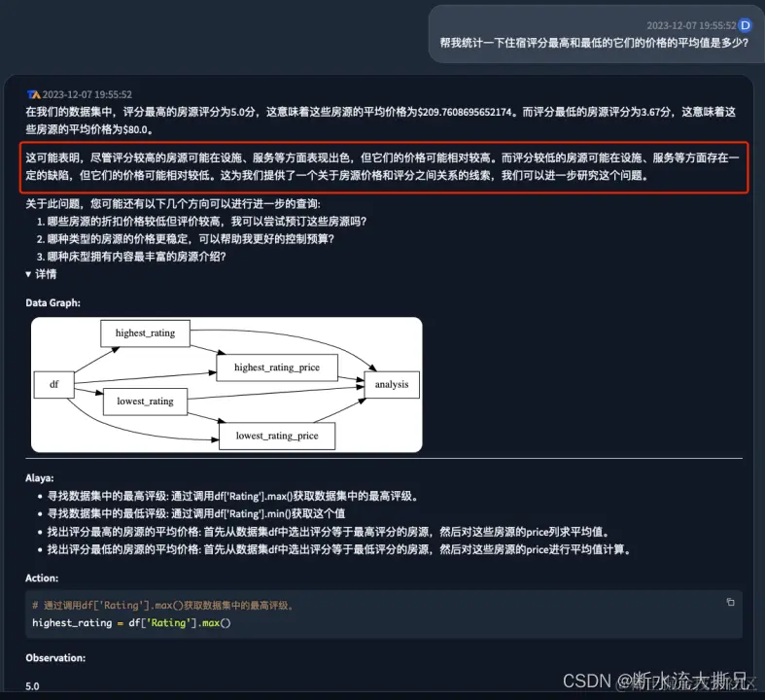Collapse the 详情 details section
Image resolution: width=765 pixels, height=700 pixels.
pos(41,274)
